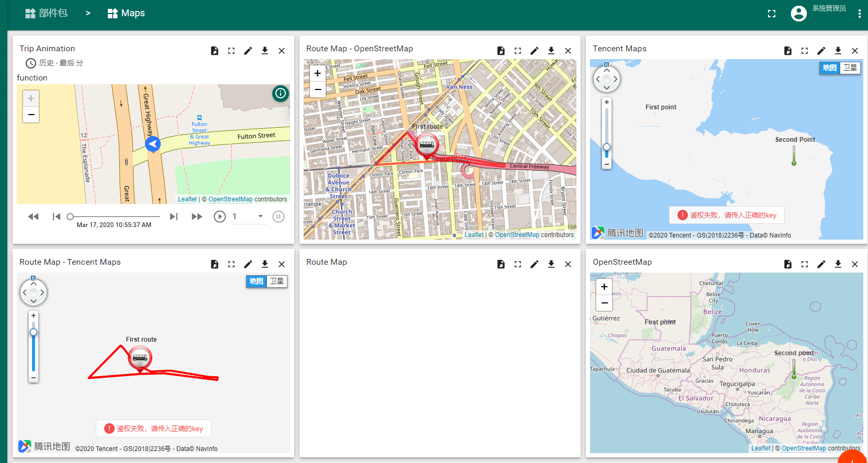Switch Route Map - Tencent Maps to 卫星
The width and height of the screenshot is (868, 463).
pos(277,281)
